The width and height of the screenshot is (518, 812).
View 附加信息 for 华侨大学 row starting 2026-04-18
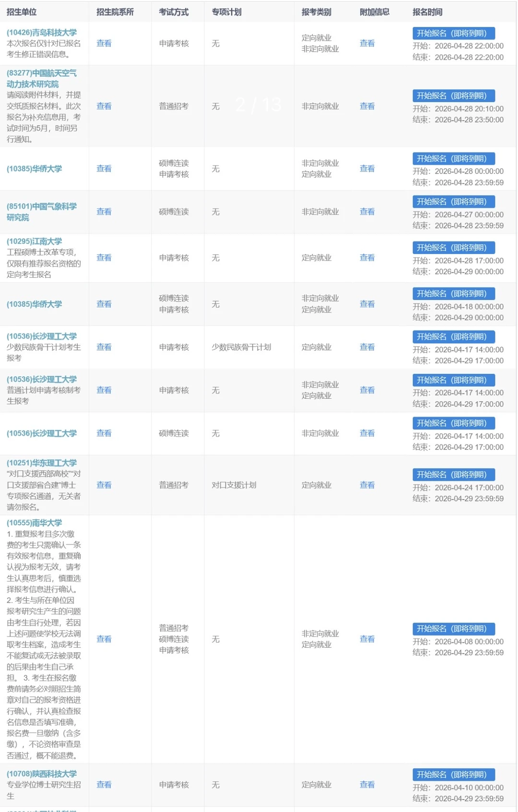click(367, 304)
